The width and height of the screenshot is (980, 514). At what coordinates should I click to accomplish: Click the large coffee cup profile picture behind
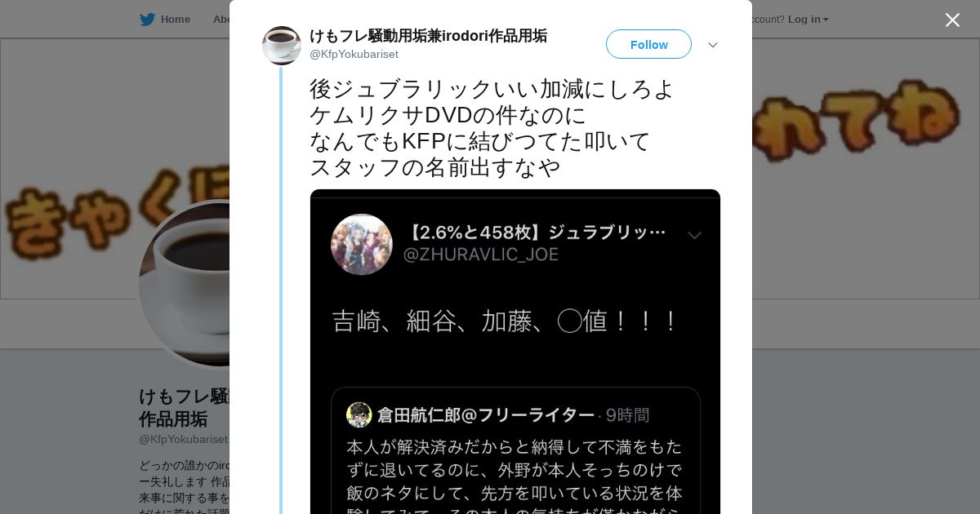pos(184,283)
